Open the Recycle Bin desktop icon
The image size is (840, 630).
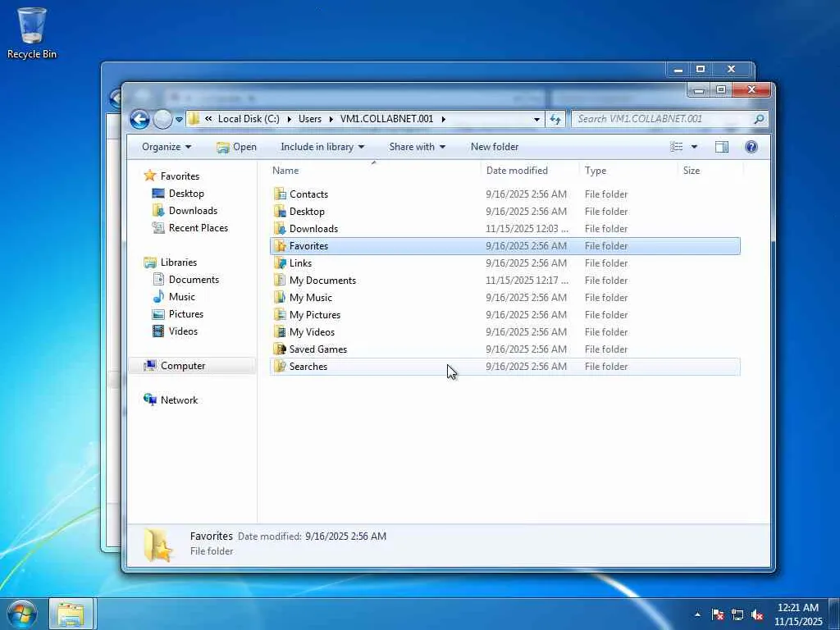(x=32, y=33)
